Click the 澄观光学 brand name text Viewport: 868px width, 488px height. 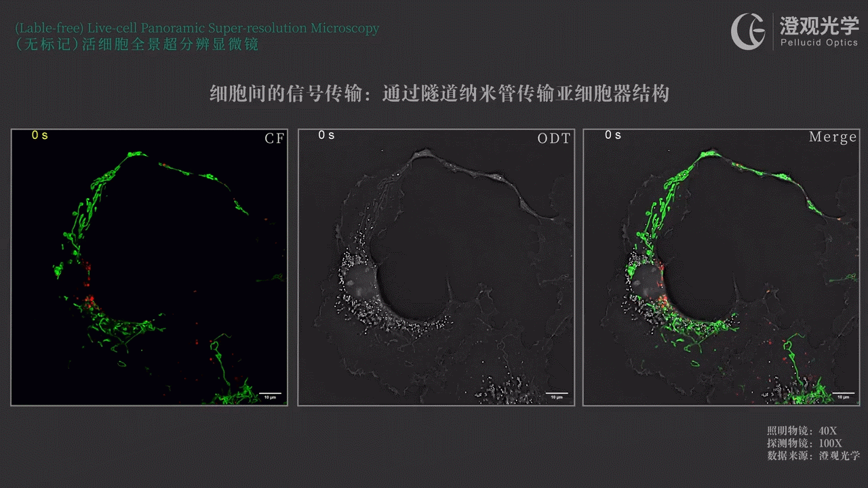pos(819,26)
